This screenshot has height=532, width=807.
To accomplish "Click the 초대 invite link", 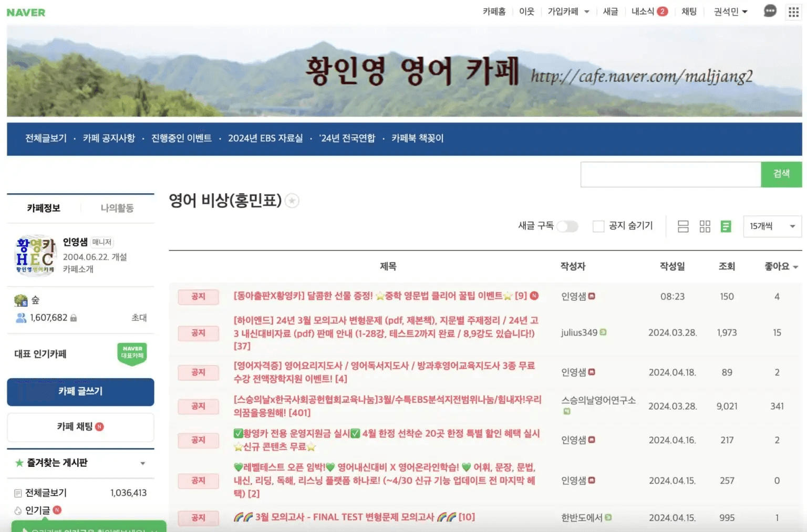I will (139, 318).
